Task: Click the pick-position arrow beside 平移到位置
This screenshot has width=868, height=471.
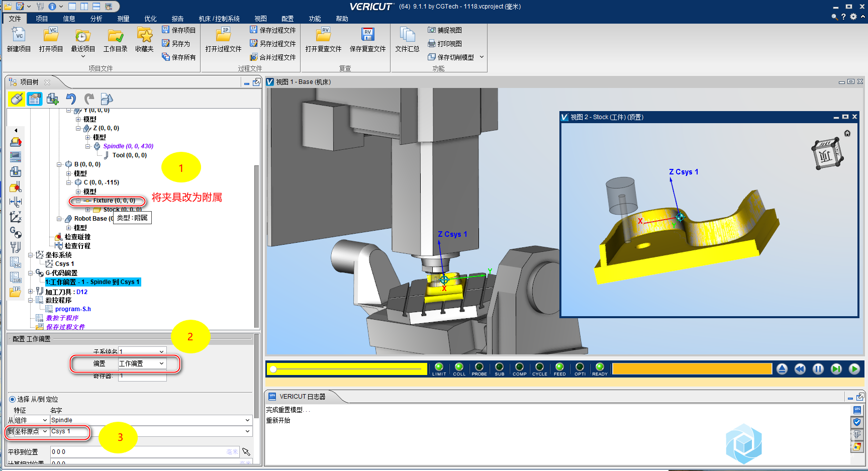Action: pyautogui.click(x=246, y=452)
